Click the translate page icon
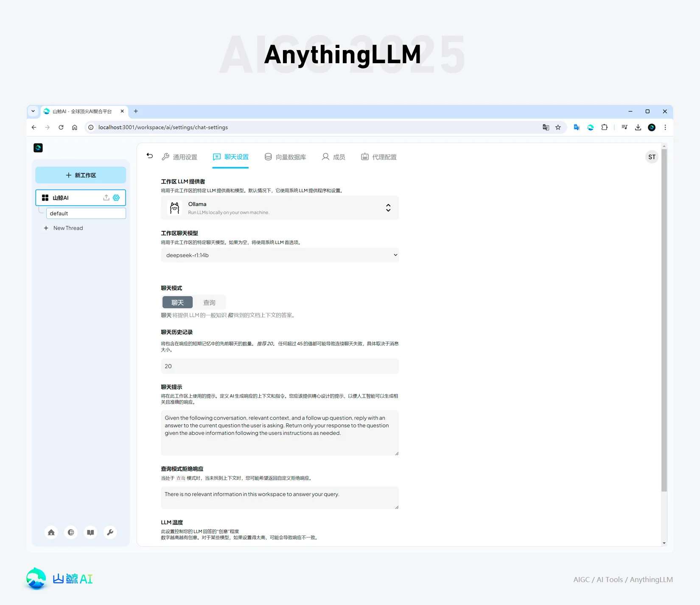Screen dimensions: 700x605 [546, 127]
